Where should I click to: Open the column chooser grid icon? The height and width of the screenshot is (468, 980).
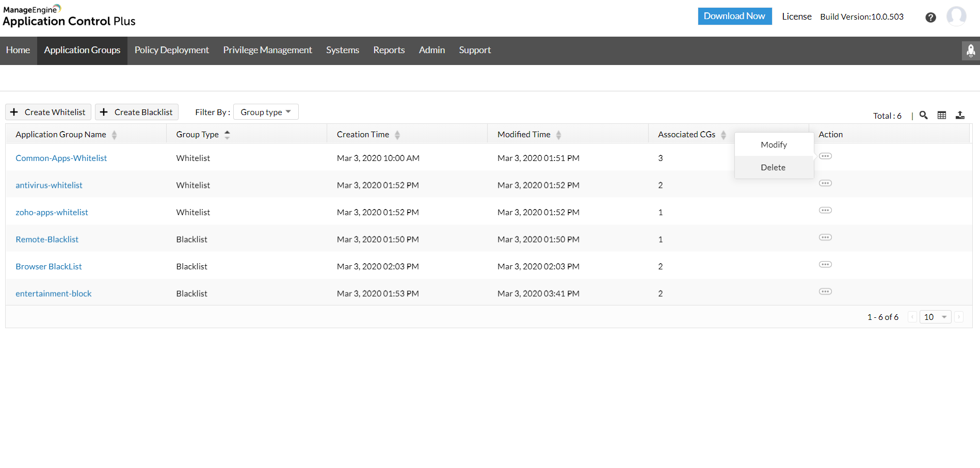coord(942,115)
